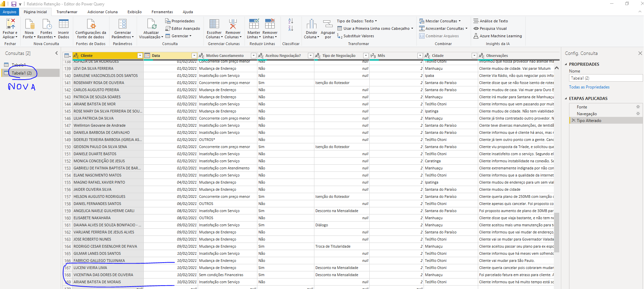Open the Propriedades button

[x=180, y=21]
